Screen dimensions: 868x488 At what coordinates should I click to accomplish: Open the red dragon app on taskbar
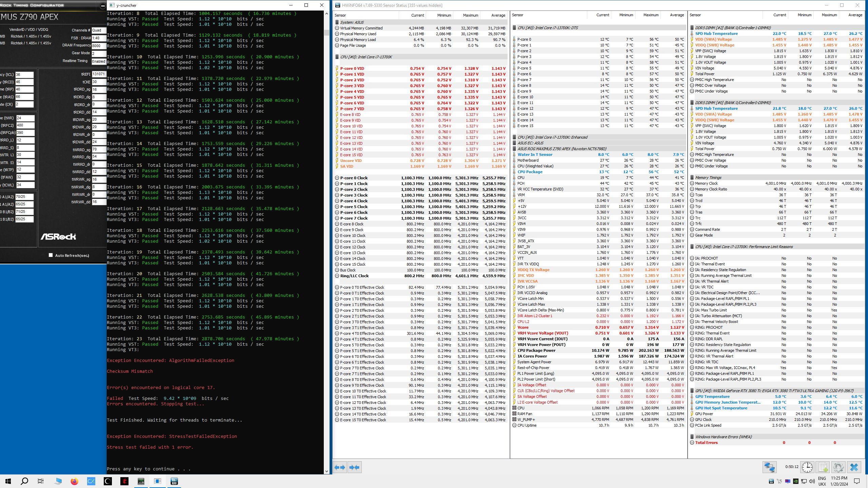[124, 481]
